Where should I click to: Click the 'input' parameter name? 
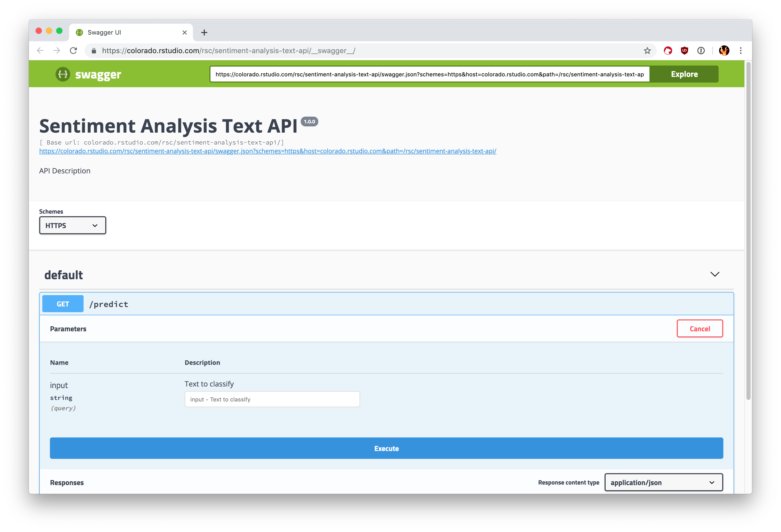click(59, 385)
